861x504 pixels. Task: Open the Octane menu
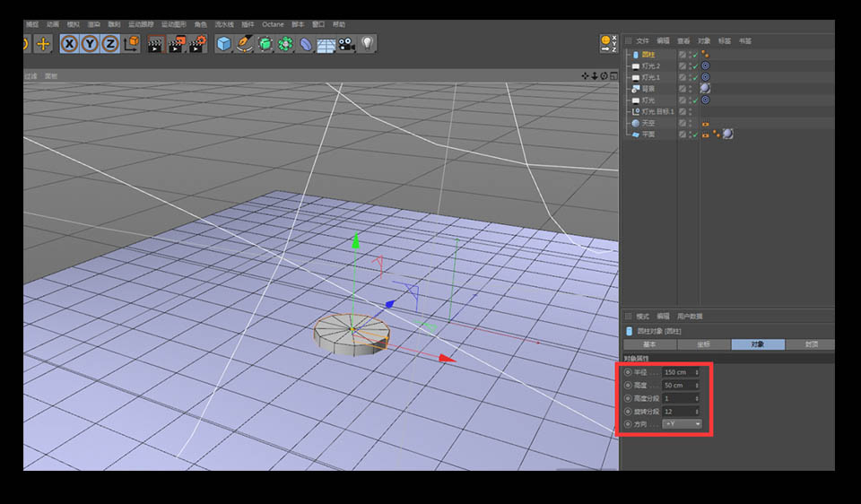(273, 24)
